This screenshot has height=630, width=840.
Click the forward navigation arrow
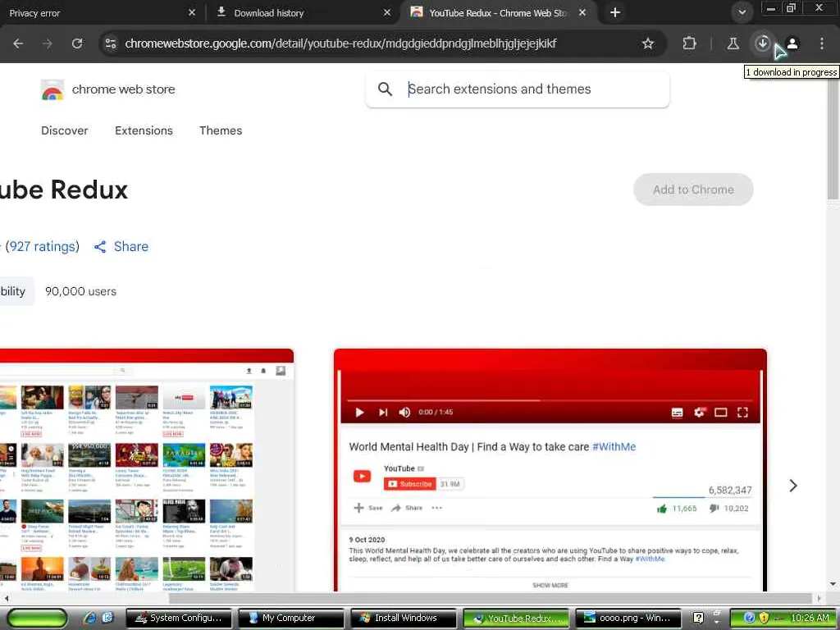point(48,43)
